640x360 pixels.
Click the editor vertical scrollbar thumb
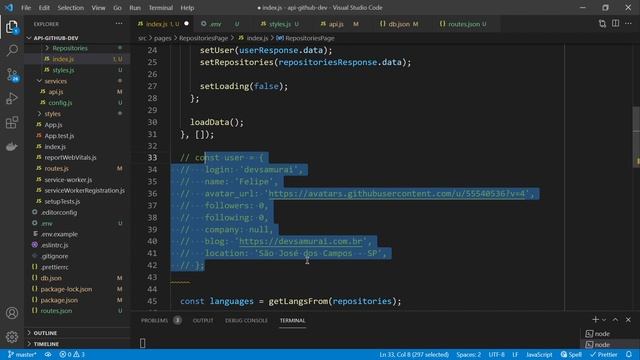click(636, 137)
